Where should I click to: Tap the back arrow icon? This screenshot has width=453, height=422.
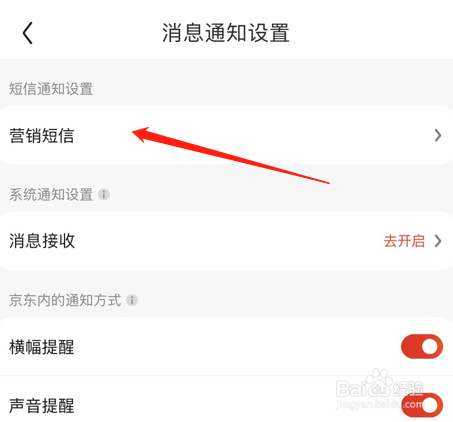coord(28,33)
